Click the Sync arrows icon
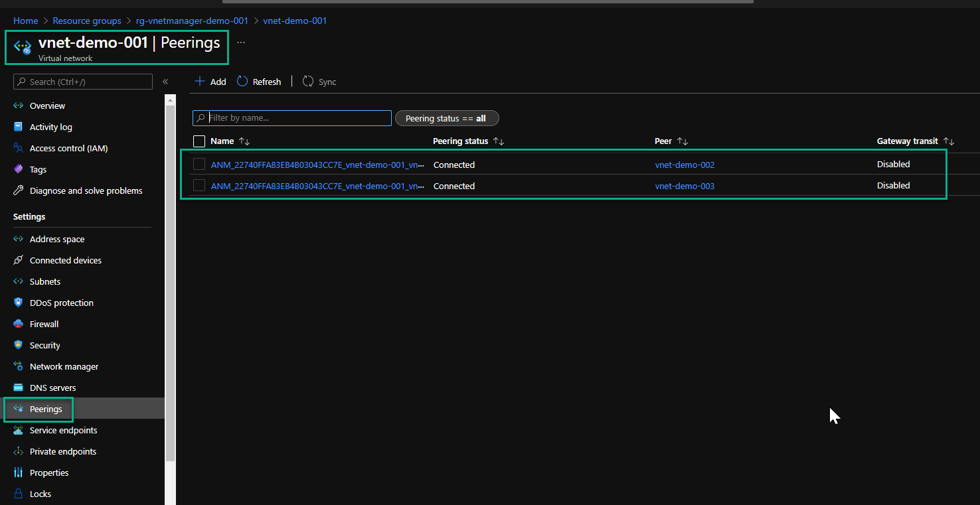This screenshot has height=505, width=980. [x=308, y=82]
